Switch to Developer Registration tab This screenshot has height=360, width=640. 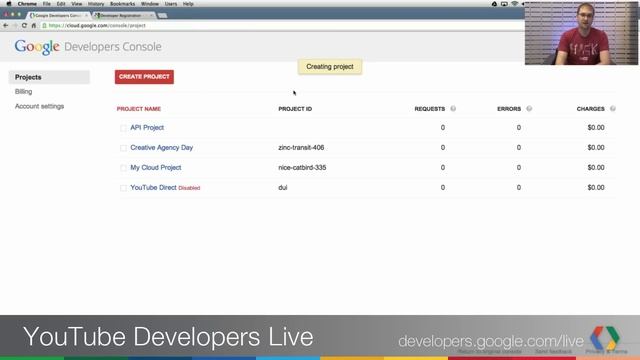[123, 16]
